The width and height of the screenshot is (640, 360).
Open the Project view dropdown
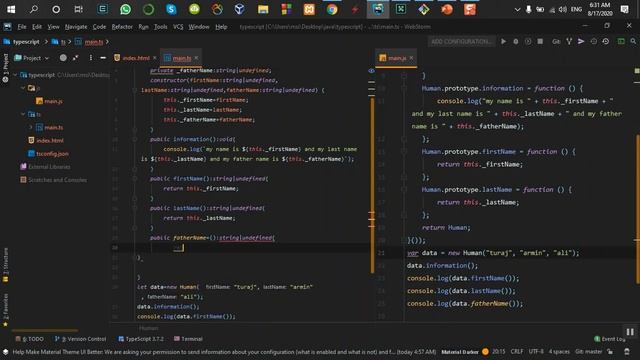pos(31,58)
